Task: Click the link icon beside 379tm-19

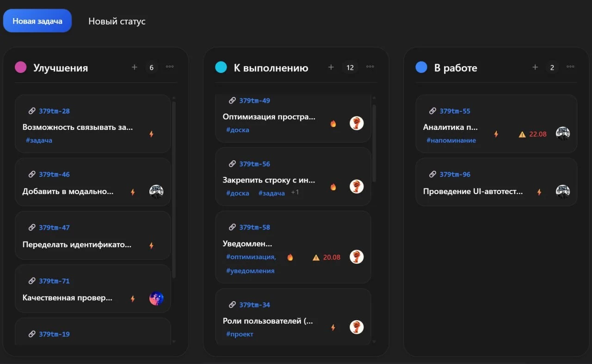Action: tap(32, 334)
